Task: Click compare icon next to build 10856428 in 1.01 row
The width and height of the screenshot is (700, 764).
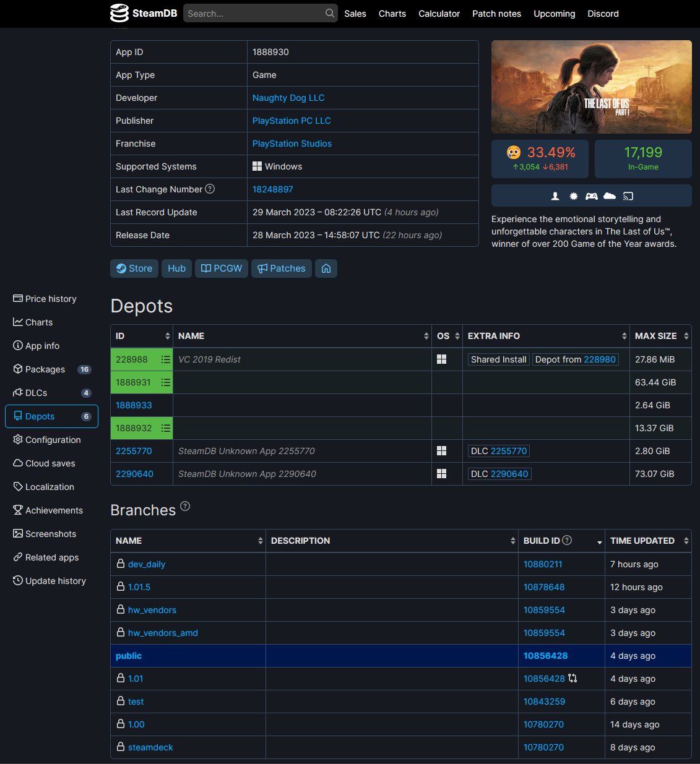Action: 573,678
